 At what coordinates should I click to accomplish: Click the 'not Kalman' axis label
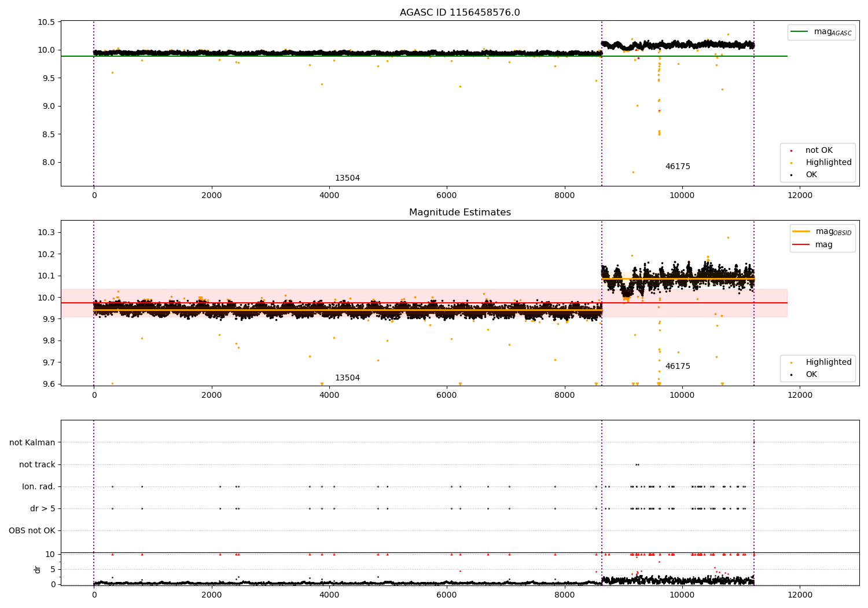click(x=32, y=442)
